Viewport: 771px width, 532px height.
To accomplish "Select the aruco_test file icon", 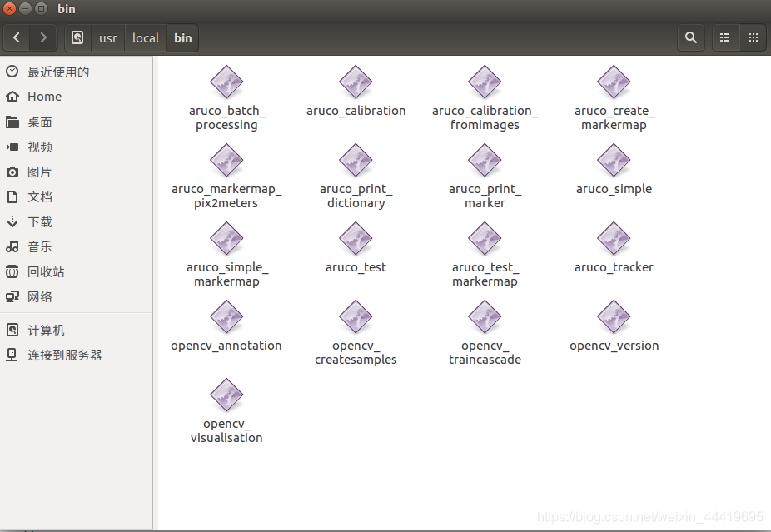I will coord(356,238).
